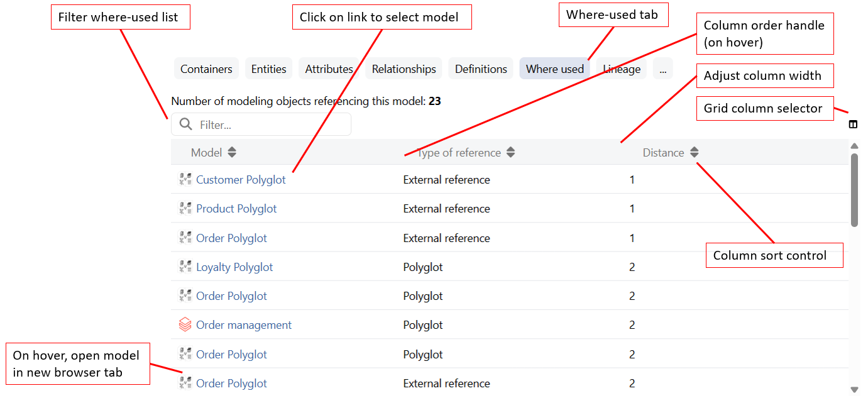Click the red stacked icon beside Order management

[x=185, y=325]
